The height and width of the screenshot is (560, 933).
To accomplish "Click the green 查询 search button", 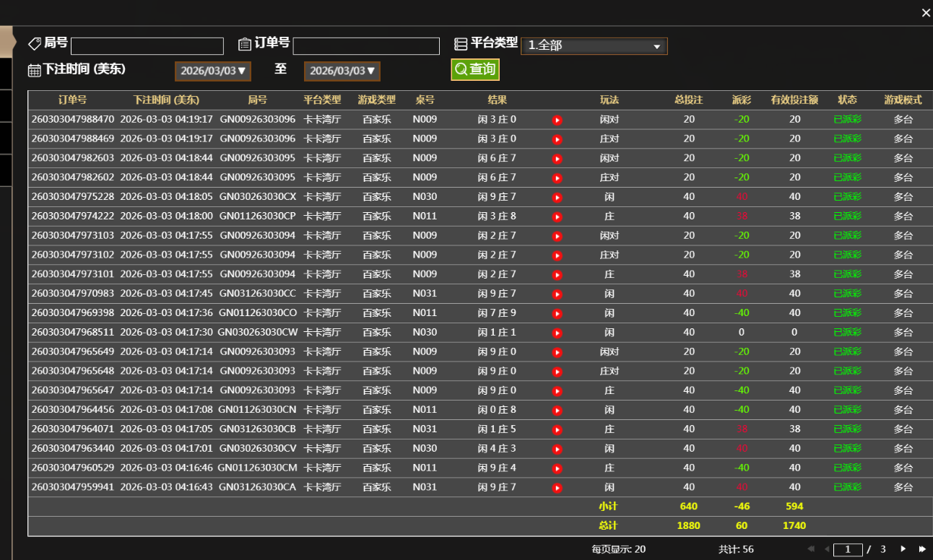I will pyautogui.click(x=475, y=70).
